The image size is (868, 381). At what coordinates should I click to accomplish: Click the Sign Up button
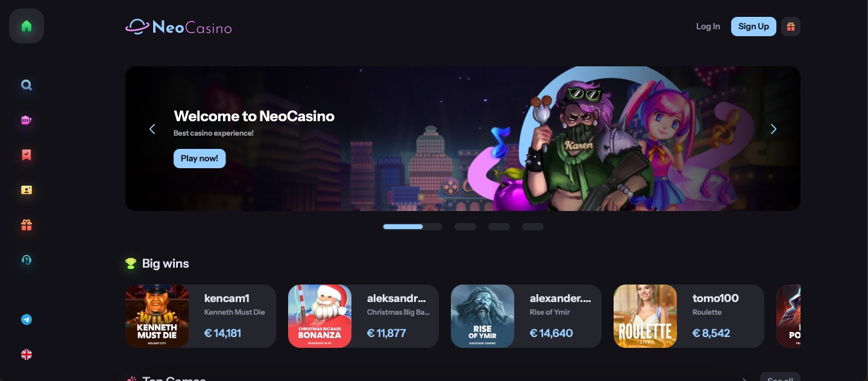tap(753, 27)
